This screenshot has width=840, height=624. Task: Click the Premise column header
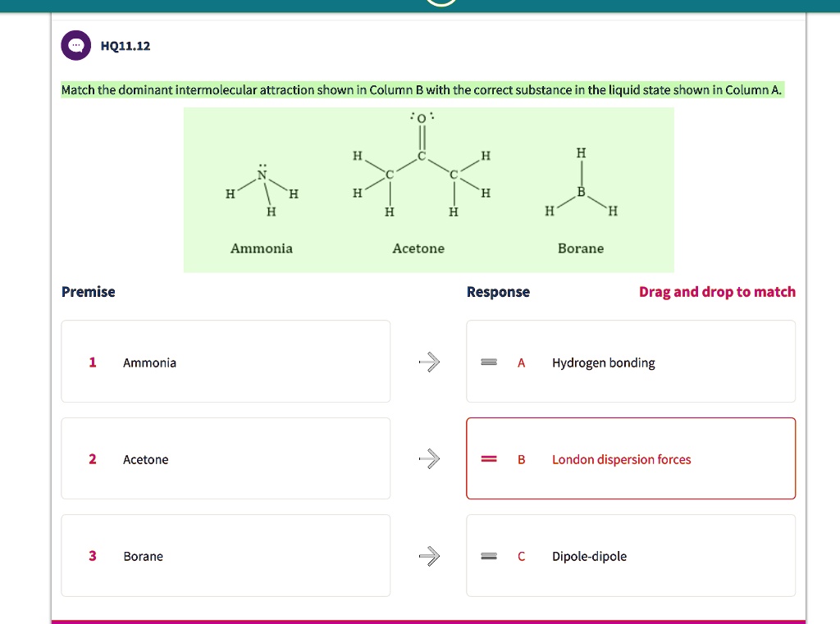pyautogui.click(x=88, y=291)
